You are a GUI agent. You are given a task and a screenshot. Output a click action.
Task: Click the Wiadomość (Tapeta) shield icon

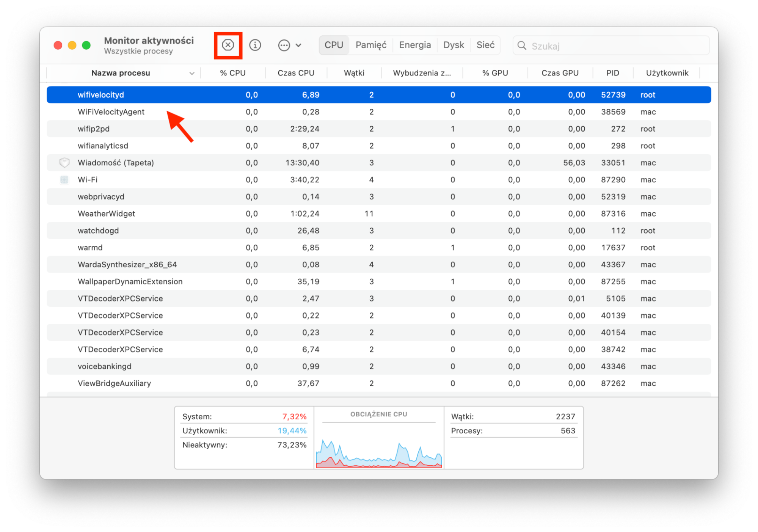pos(64,163)
